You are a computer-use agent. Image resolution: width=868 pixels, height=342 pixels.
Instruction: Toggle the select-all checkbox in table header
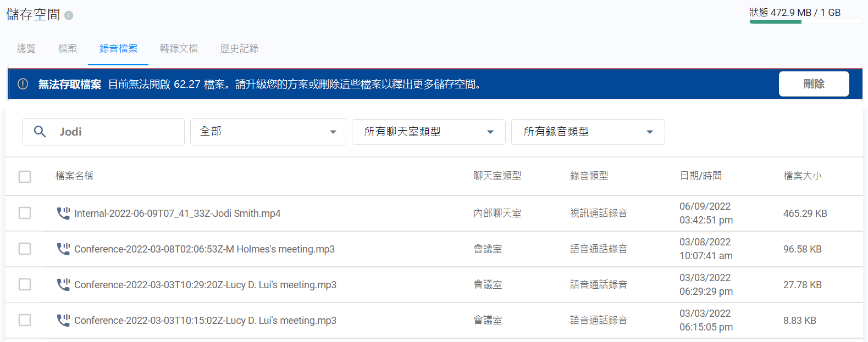tap(25, 176)
